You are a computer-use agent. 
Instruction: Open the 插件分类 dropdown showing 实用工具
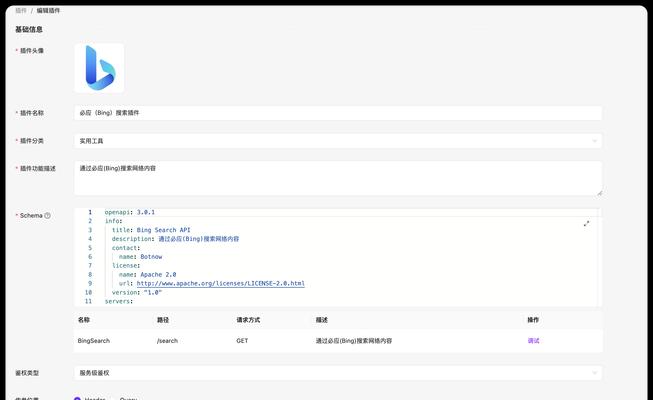click(x=338, y=141)
